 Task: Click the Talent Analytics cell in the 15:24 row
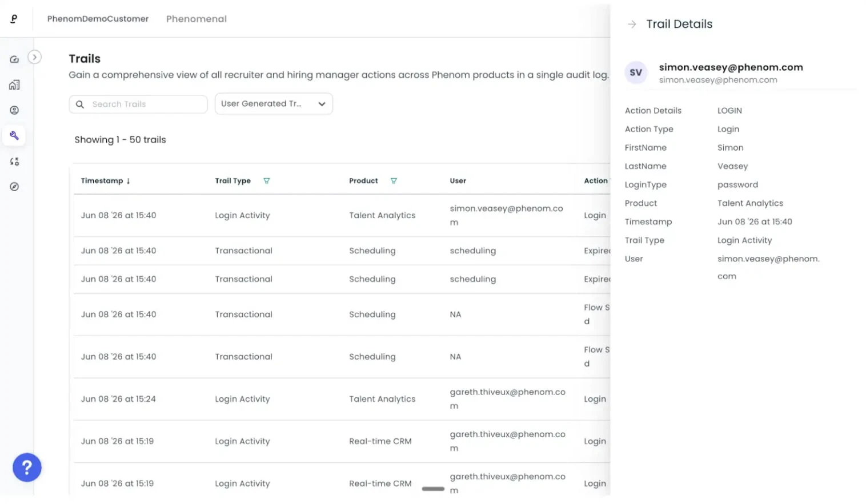382,399
